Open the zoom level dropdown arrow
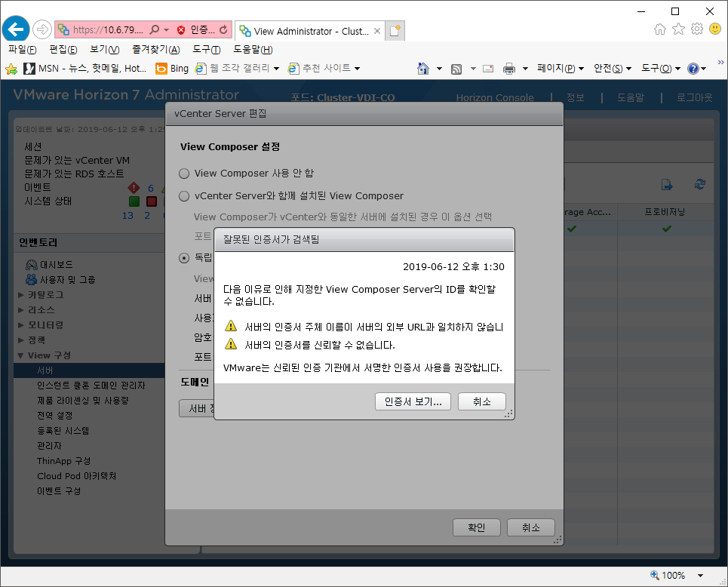 pyautogui.click(x=700, y=576)
